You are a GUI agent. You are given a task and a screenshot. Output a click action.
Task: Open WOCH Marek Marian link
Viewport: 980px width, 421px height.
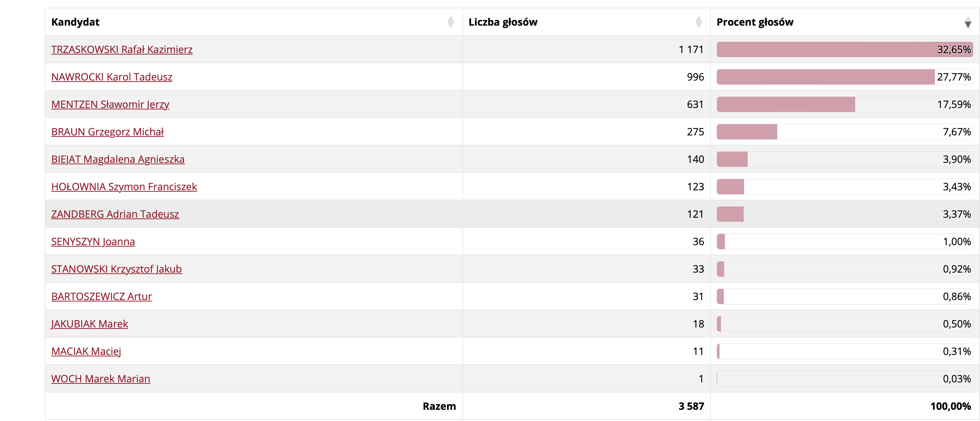pos(100,378)
